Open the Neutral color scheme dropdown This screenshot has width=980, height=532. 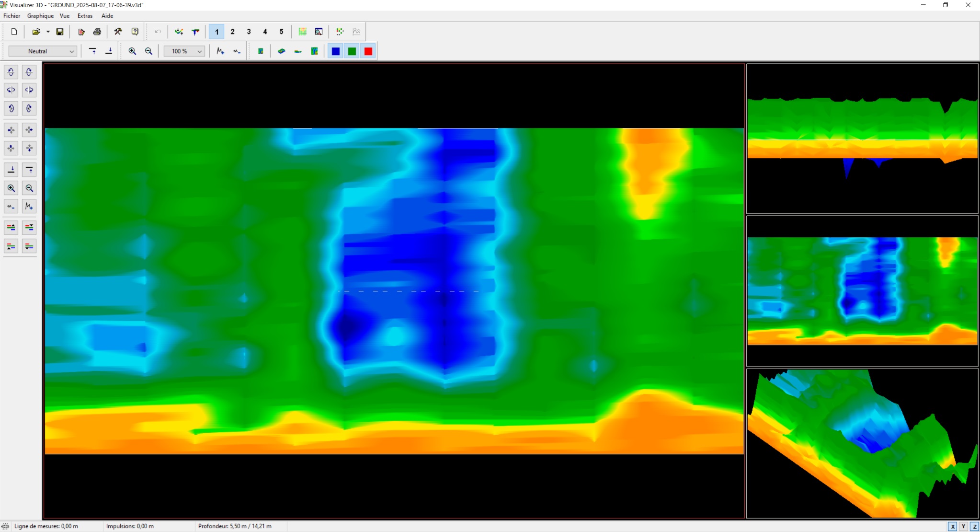43,51
